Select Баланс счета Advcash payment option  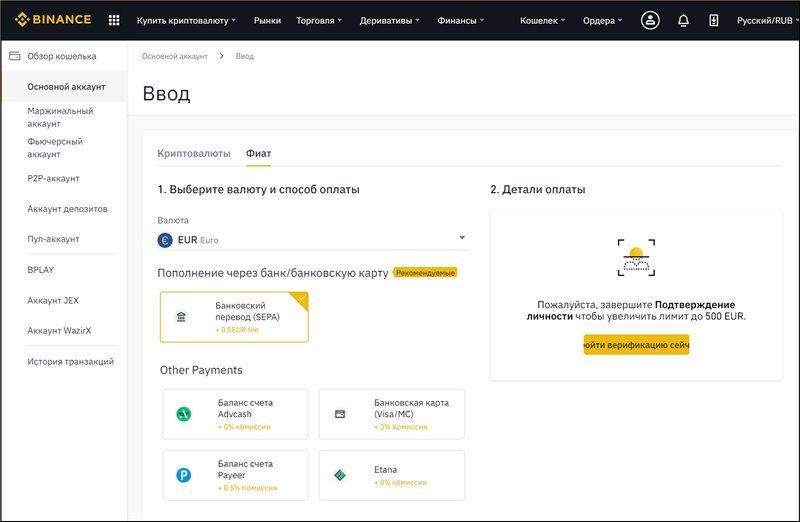(235, 414)
